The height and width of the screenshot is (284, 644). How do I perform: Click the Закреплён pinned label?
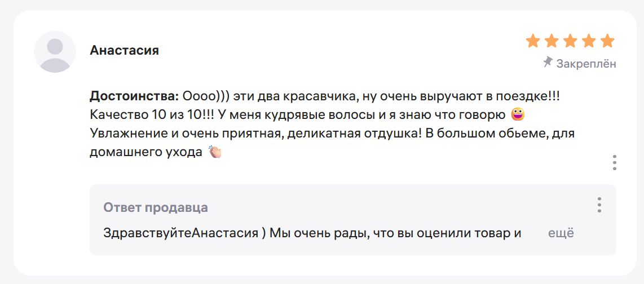[x=586, y=64]
